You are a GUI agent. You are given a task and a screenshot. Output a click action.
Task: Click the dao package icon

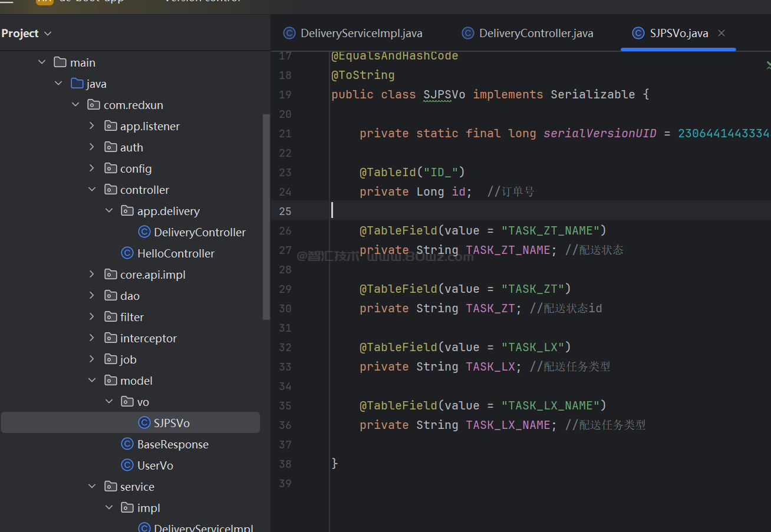110,296
